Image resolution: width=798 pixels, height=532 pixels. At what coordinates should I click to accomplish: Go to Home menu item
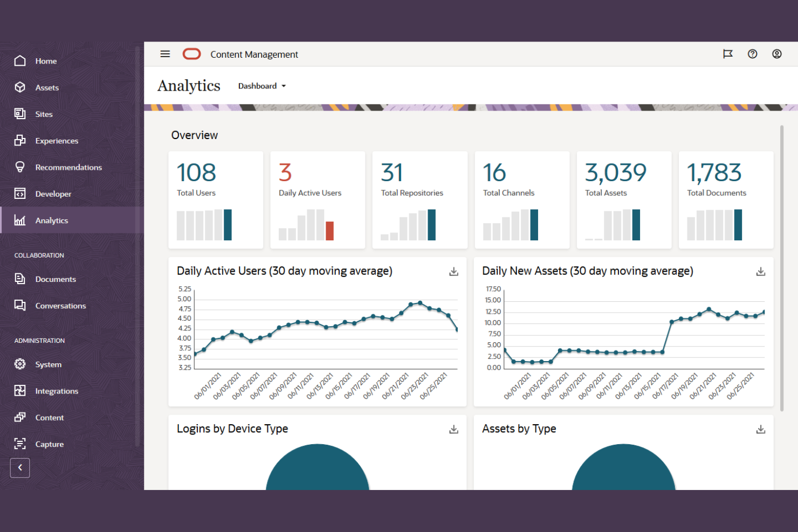click(46, 61)
